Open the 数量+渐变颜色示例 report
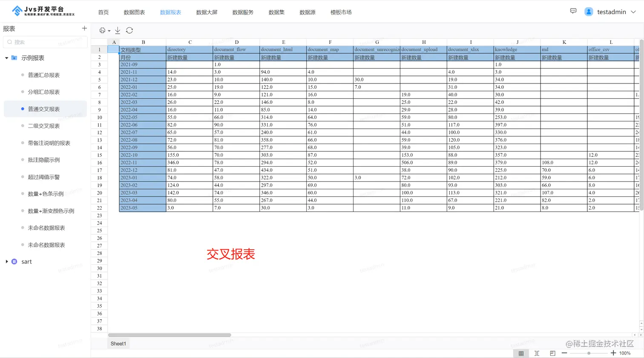 (51, 211)
